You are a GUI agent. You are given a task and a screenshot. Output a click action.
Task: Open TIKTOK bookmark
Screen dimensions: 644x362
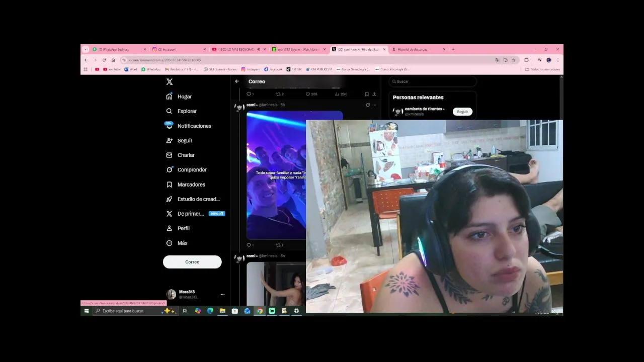point(294,69)
